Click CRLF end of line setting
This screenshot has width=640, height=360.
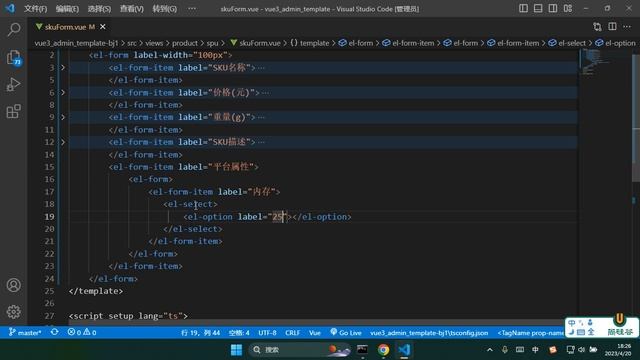pyautogui.click(x=292, y=333)
